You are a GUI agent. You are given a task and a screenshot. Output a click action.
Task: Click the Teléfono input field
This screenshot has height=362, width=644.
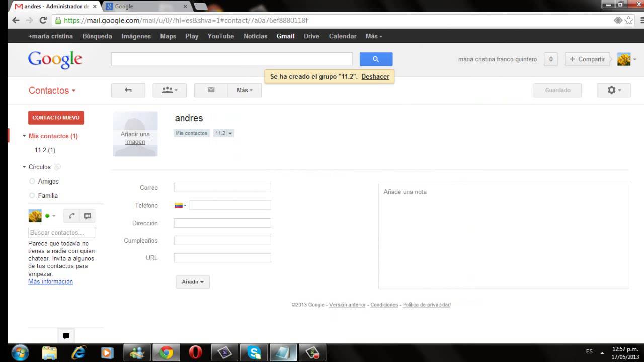(x=230, y=205)
